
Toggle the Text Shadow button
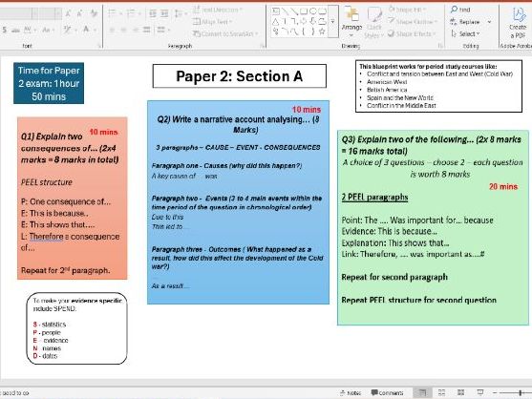(5, 30)
